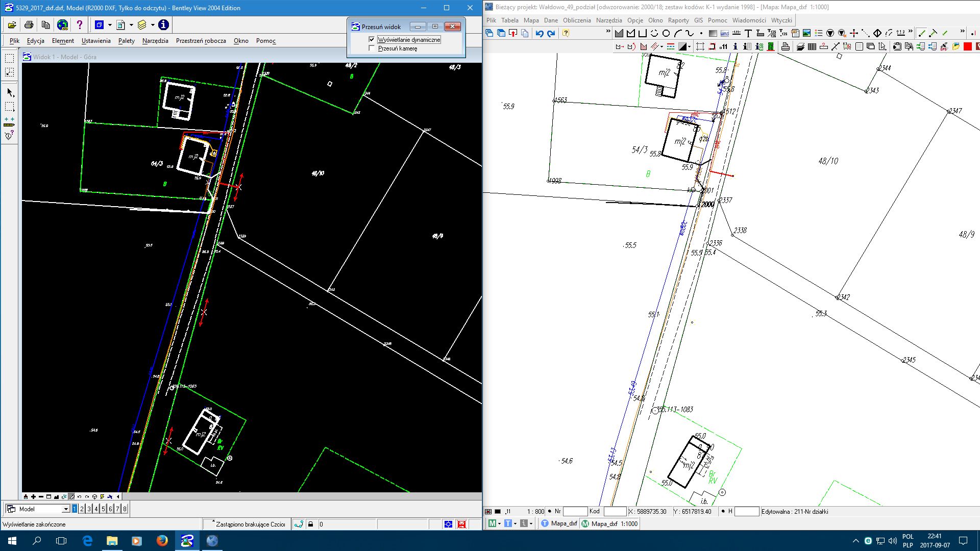Enable Wyświetlanie dynamiczne checkbox
Screen dimensions: 980x551
coord(372,39)
